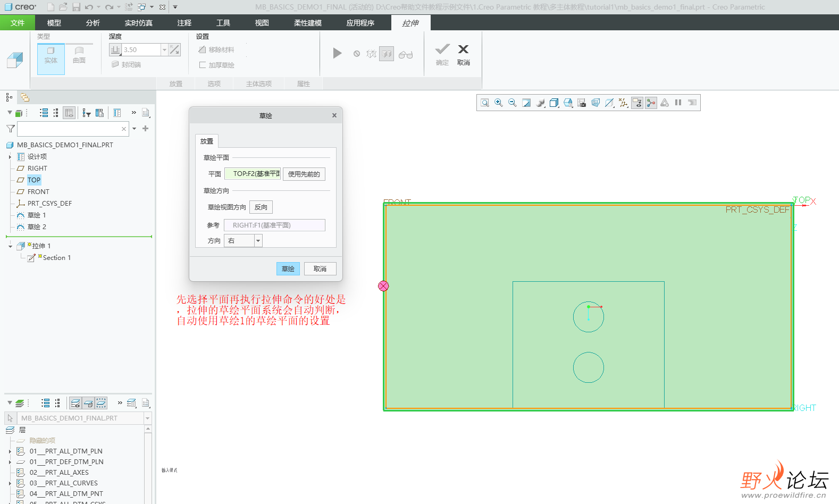
Task: Click the model tree filter funnel icon
Action: click(11, 129)
